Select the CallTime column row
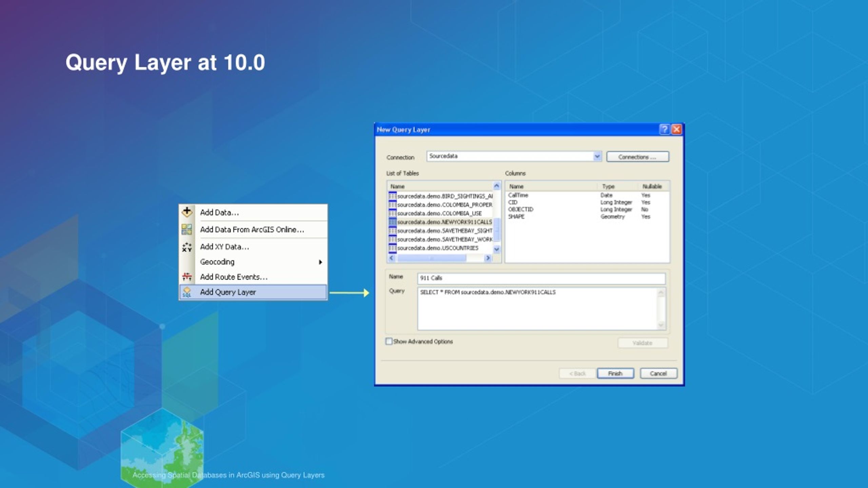Image resolution: width=868 pixels, height=488 pixels. pos(587,195)
